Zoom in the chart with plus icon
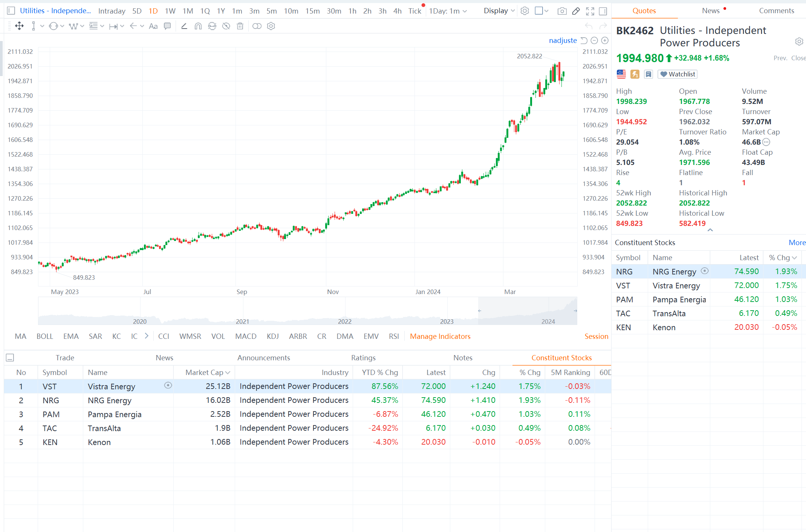Screen dimensions: 806x532 [605, 40]
